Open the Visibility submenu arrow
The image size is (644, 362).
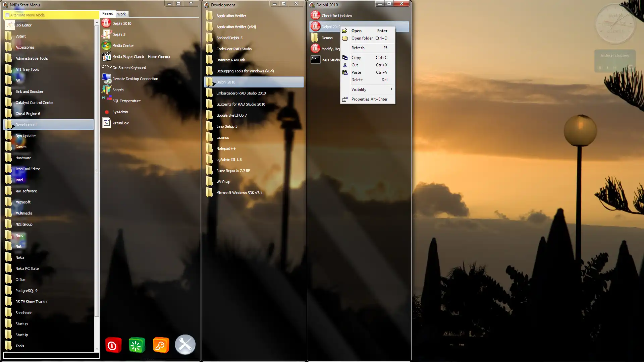coord(391,89)
